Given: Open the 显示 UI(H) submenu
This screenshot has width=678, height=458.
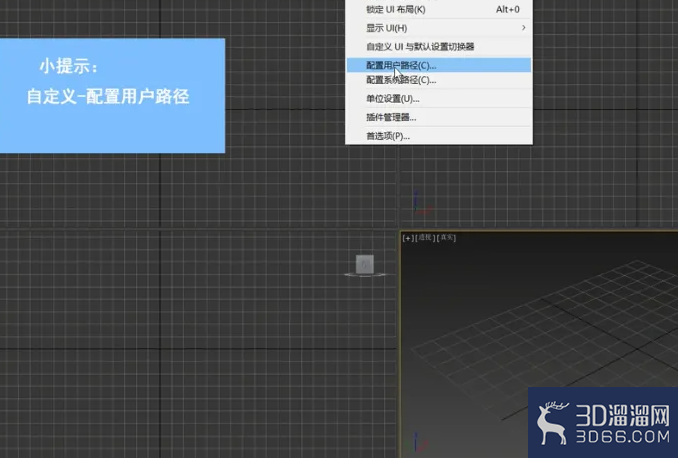Looking at the screenshot, I should tap(439, 28).
